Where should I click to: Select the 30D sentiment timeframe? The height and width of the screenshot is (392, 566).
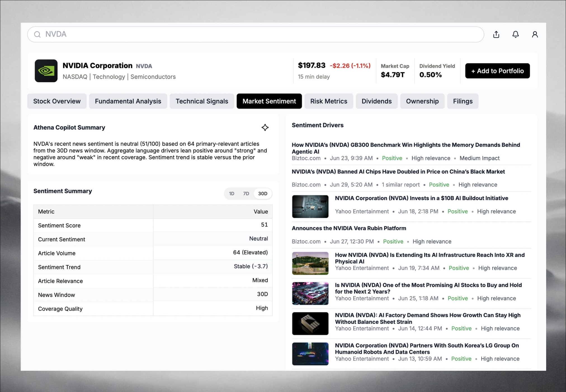[x=263, y=193]
